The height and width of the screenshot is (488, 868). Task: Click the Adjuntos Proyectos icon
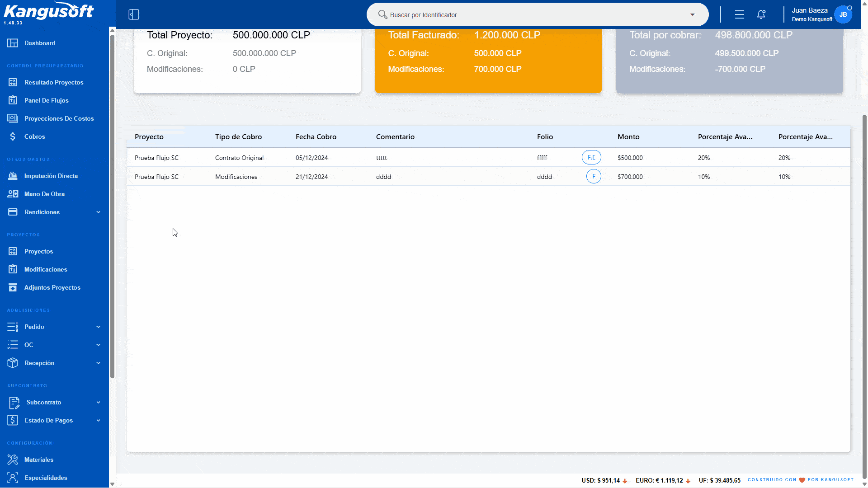click(13, 287)
